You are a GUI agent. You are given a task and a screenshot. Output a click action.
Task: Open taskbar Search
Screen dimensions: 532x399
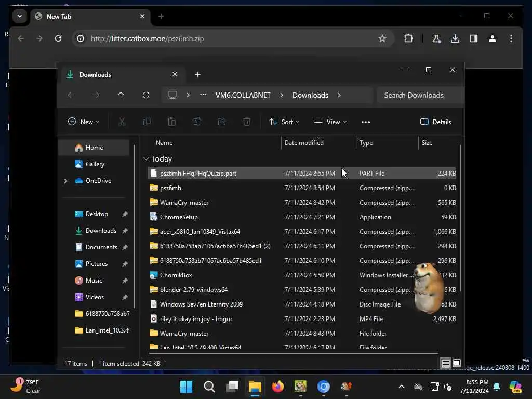tap(209, 387)
